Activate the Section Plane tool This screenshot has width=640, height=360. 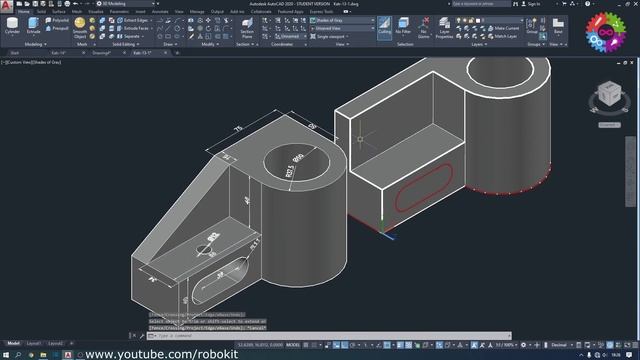247,27
